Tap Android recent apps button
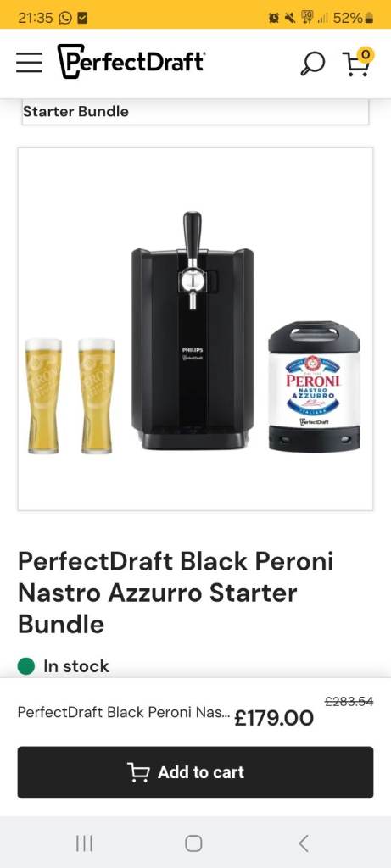391x868 pixels. pyautogui.click(x=84, y=843)
